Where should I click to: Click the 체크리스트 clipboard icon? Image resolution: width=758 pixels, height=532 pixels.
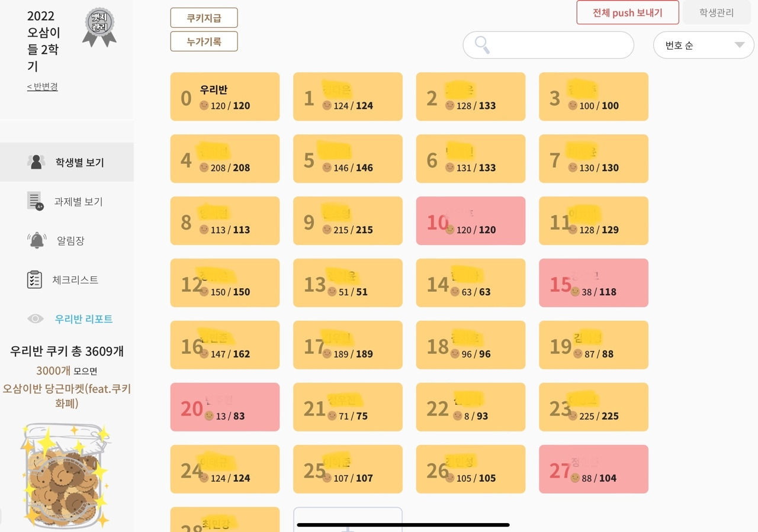click(x=35, y=279)
